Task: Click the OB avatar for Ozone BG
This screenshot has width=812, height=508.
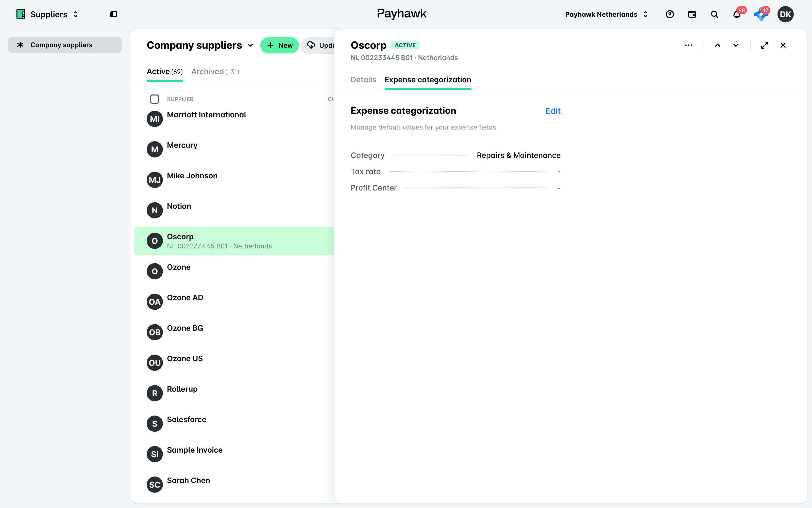Action: click(x=155, y=332)
